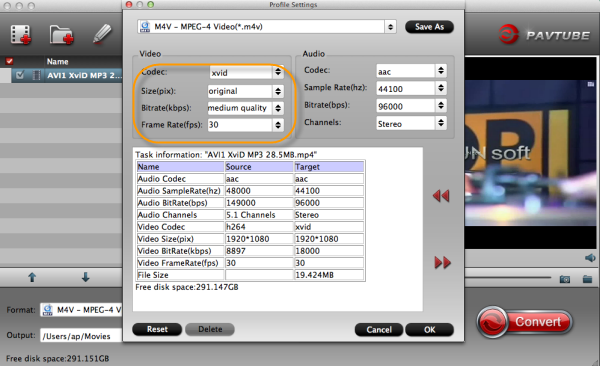Viewport: 600px width, 366px height.
Task: Click target Video Codec xvid cell
Action: tap(329, 227)
